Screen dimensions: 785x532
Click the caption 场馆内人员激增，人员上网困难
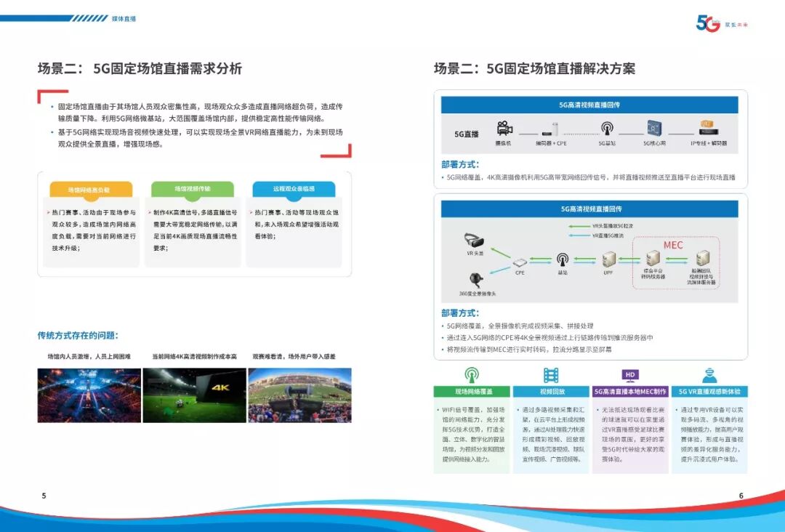coord(89,356)
